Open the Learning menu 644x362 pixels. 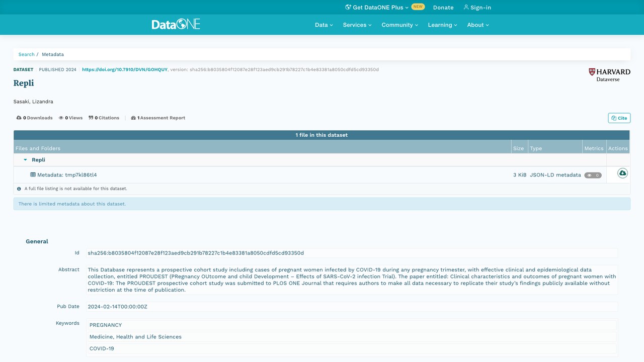[443, 25]
